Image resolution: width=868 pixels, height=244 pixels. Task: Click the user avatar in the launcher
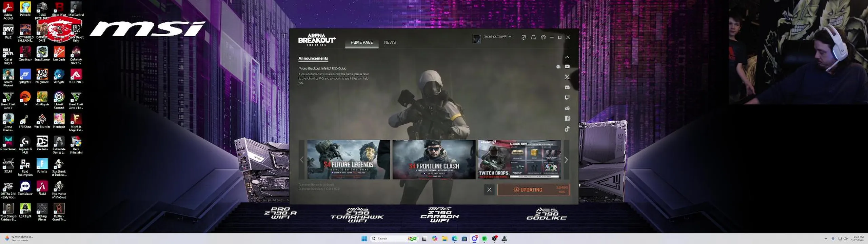coord(477,39)
